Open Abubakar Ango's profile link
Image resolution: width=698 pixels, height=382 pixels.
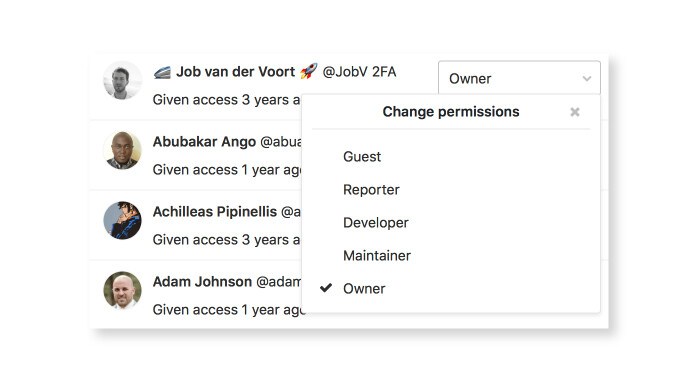[204, 142]
